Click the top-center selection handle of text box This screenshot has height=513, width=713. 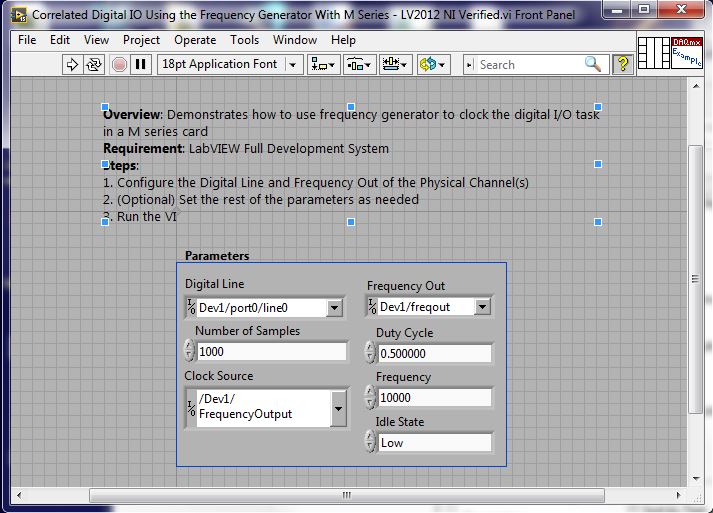351,107
